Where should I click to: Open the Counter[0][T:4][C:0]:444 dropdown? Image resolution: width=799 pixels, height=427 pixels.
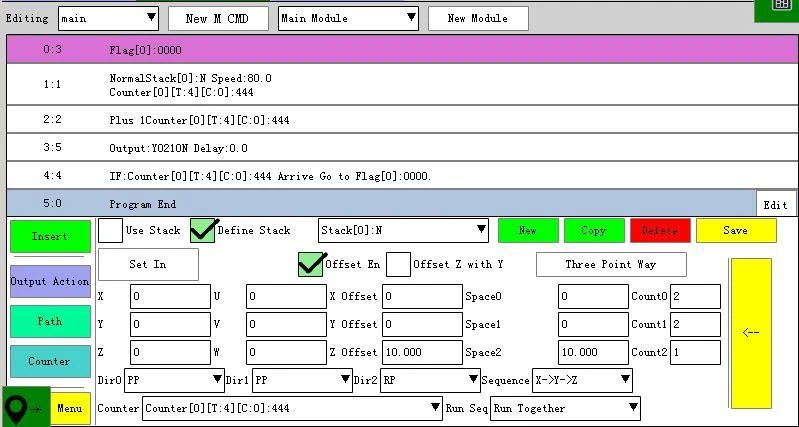coord(292,408)
